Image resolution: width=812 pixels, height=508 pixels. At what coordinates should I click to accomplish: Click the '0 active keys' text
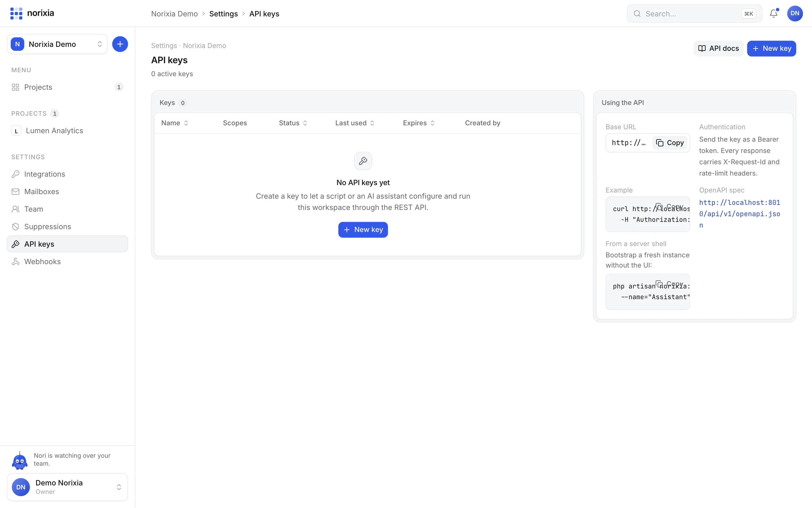[x=172, y=74]
